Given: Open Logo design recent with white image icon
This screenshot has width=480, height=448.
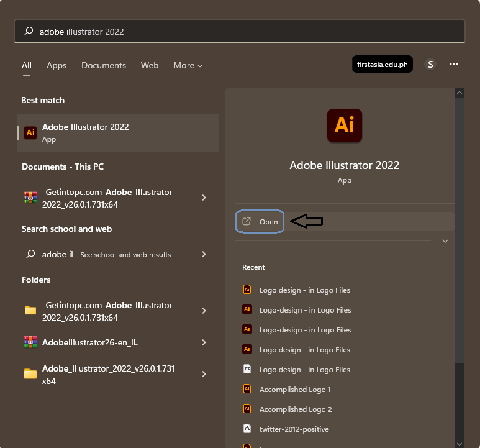Looking at the screenshot, I should (x=305, y=370).
